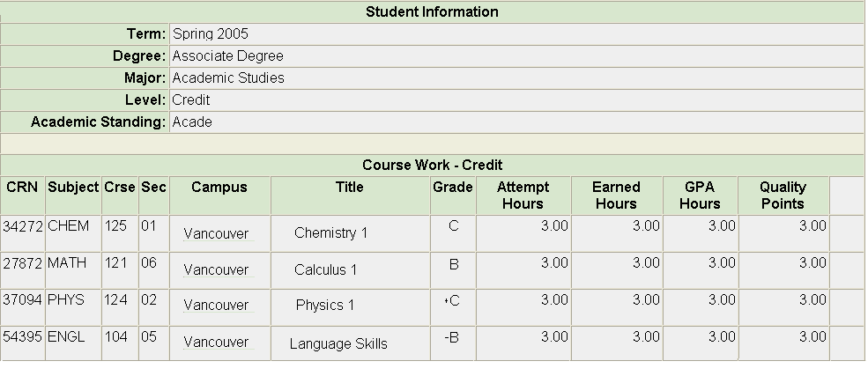Screen dimensions: 868x376
Task: Select the Academic Studies major text
Action: tap(228, 78)
